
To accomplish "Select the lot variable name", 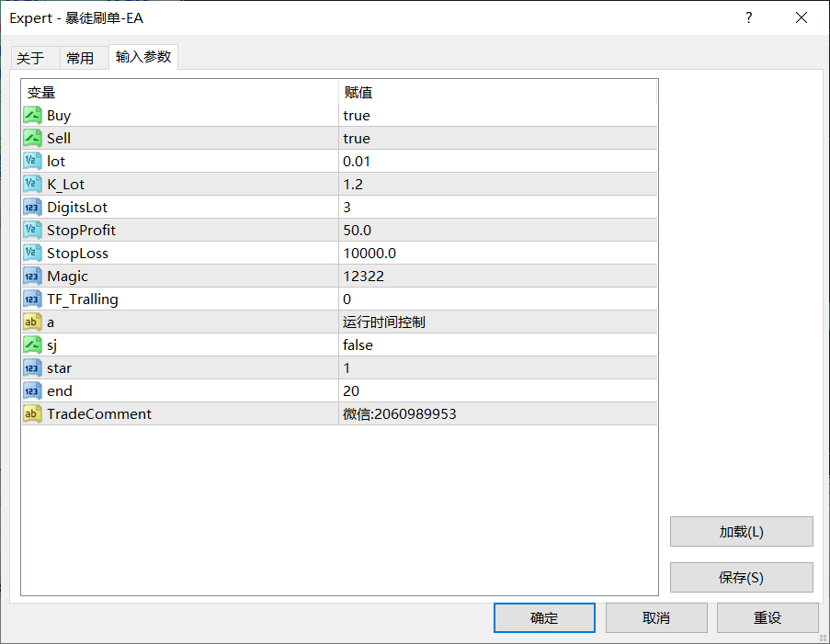I will (56, 161).
